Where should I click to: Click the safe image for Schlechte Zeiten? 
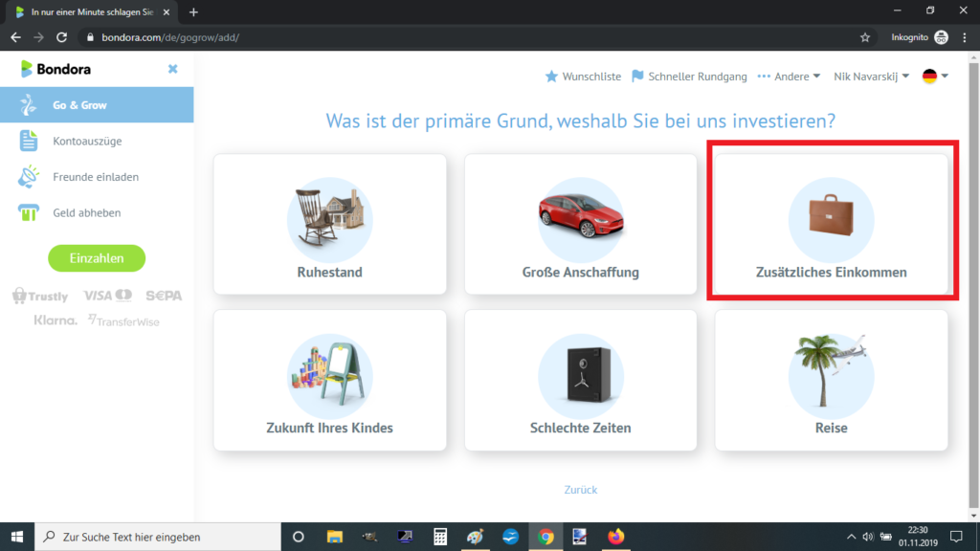581,375
